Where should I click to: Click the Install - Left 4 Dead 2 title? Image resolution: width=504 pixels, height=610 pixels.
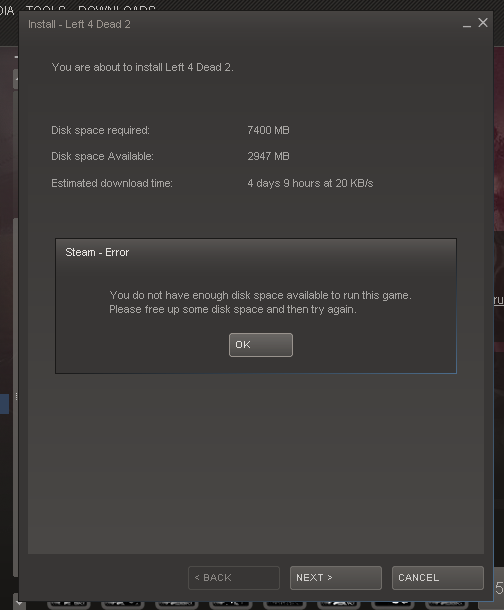click(x=79, y=24)
